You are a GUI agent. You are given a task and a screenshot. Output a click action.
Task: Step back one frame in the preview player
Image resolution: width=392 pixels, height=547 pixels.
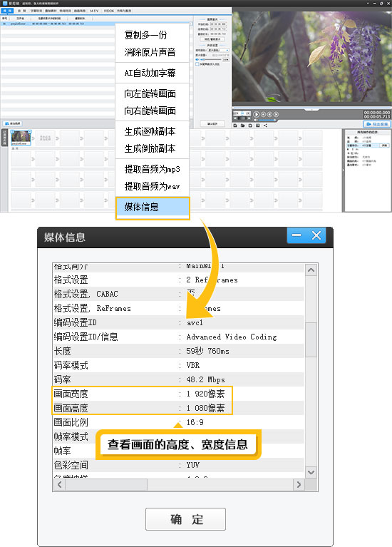269,114
